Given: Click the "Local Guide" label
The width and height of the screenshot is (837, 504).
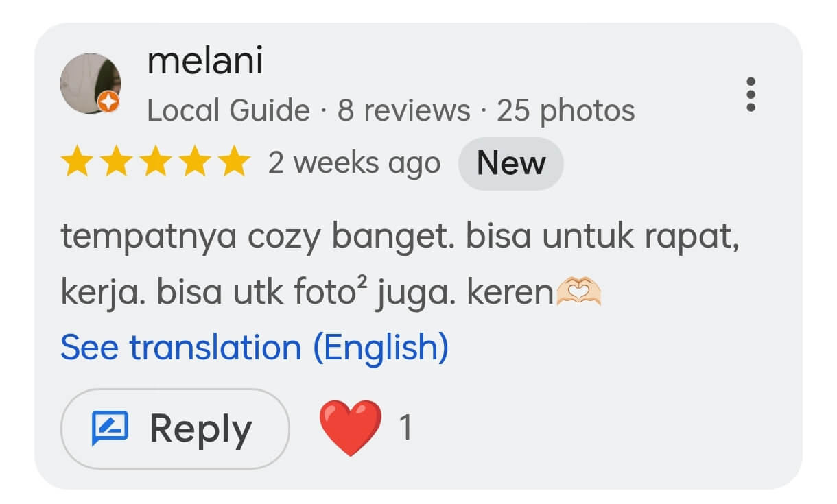Looking at the screenshot, I should (x=228, y=110).
